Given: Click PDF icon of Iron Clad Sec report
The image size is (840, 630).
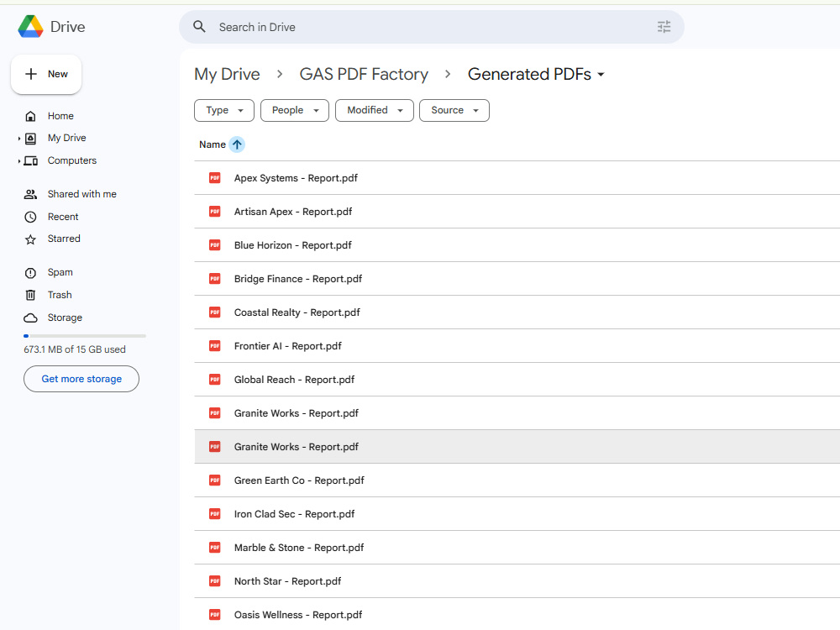Looking at the screenshot, I should 215,514.
